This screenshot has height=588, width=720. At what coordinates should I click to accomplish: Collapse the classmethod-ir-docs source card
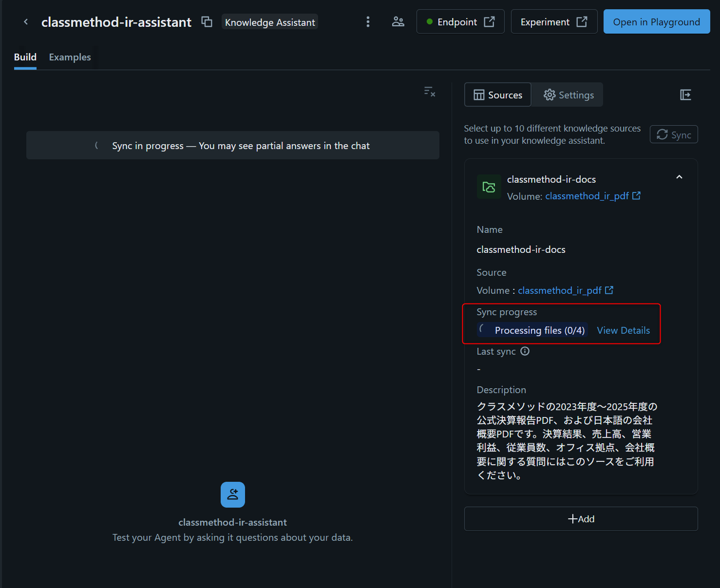coord(679,177)
